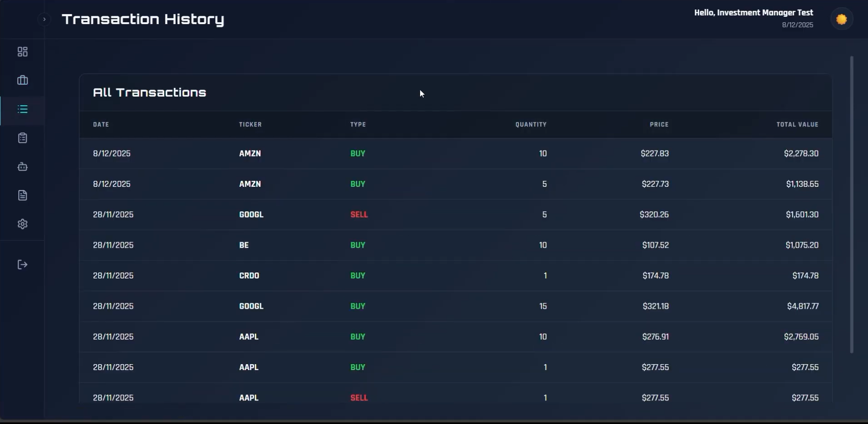
Task: Open the document reports icon in sidebar
Action: tap(22, 195)
